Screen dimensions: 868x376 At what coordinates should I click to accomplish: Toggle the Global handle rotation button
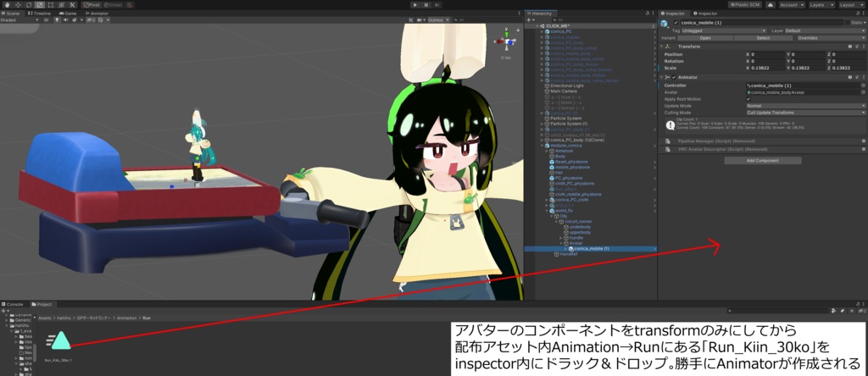pyautogui.click(x=113, y=4)
